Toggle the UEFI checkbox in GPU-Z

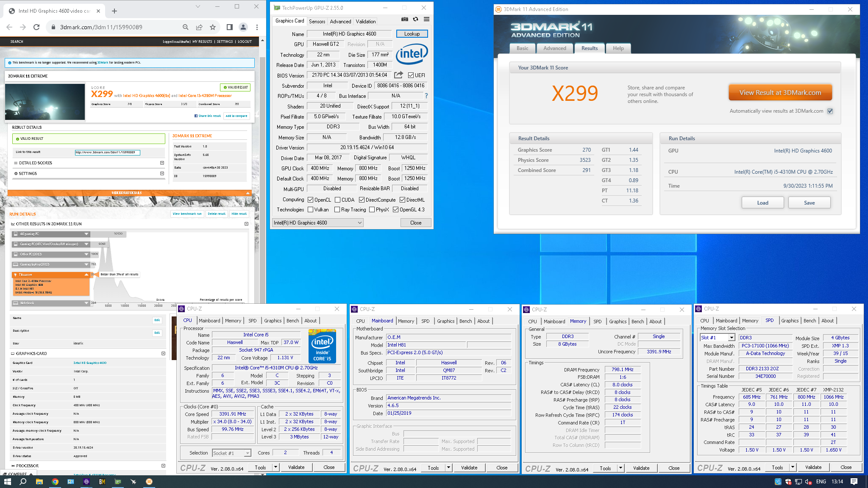pos(411,75)
